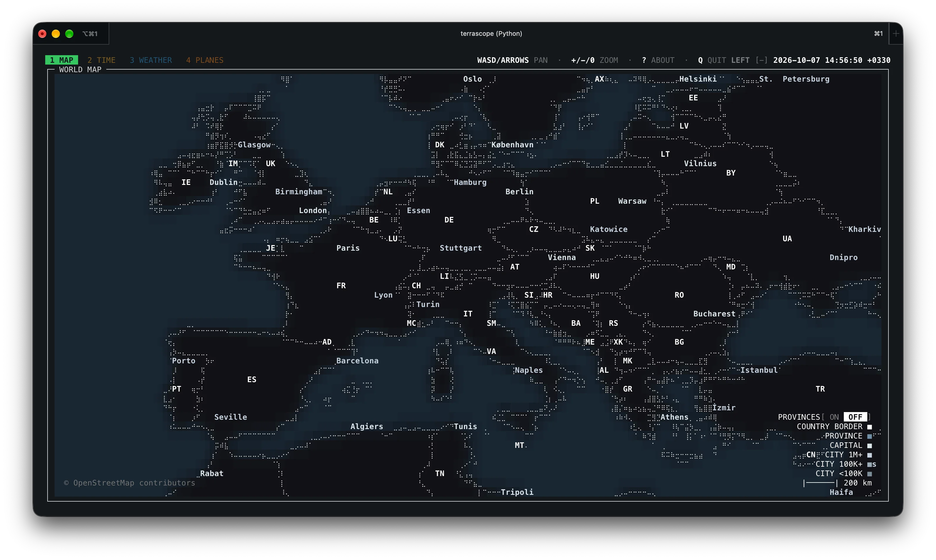Click the Barcelona city label
Image resolution: width=936 pixels, height=560 pixels.
[357, 361]
